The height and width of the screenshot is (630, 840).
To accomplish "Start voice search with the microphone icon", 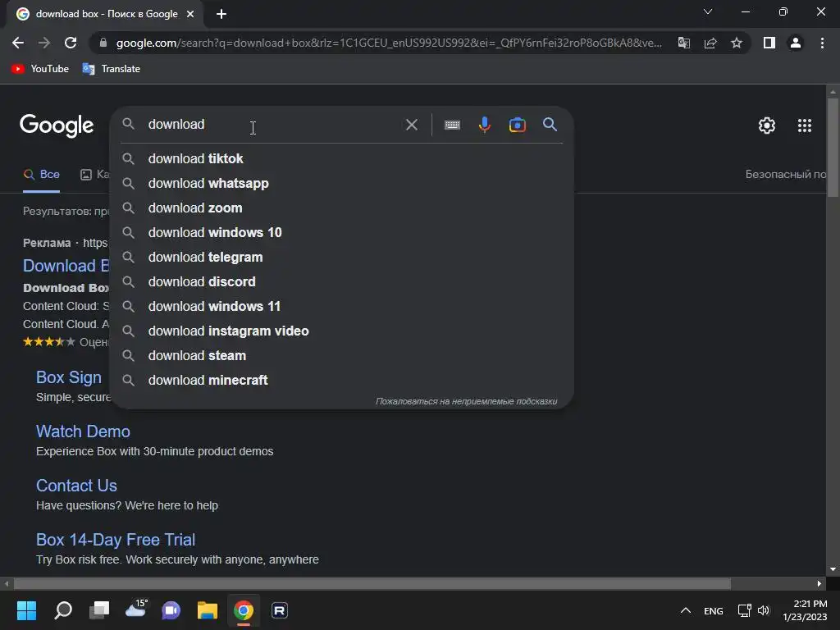I will [x=484, y=125].
